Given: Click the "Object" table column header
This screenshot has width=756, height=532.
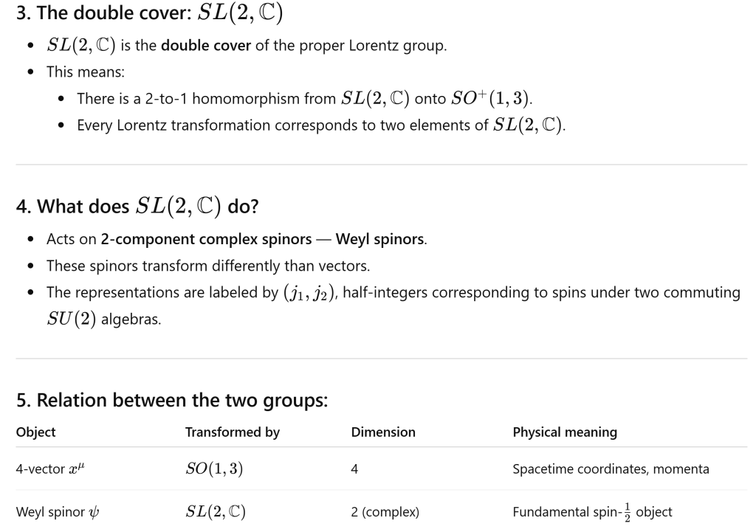Looking at the screenshot, I should tap(35, 432).
